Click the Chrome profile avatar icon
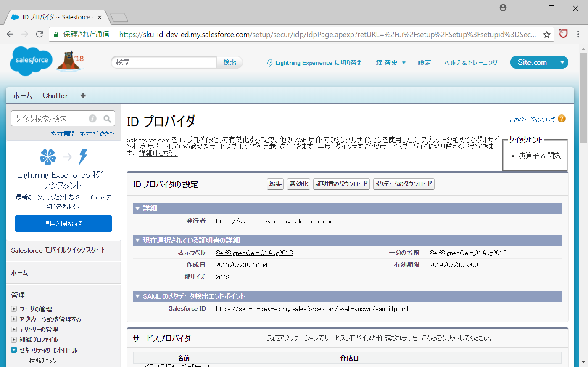Image resolution: width=588 pixels, height=367 pixels. click(x=503, y=8)
